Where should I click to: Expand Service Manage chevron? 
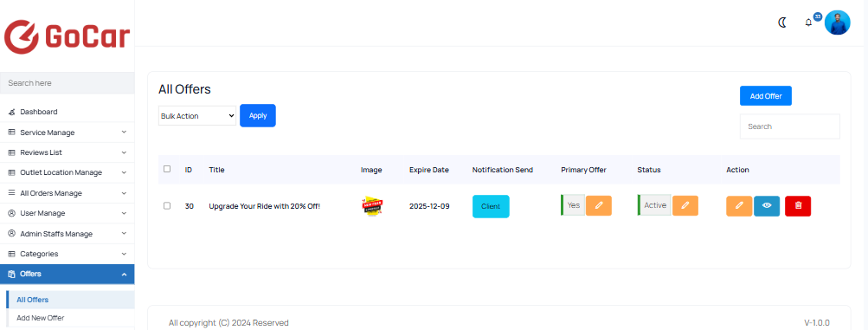point(124,132)
